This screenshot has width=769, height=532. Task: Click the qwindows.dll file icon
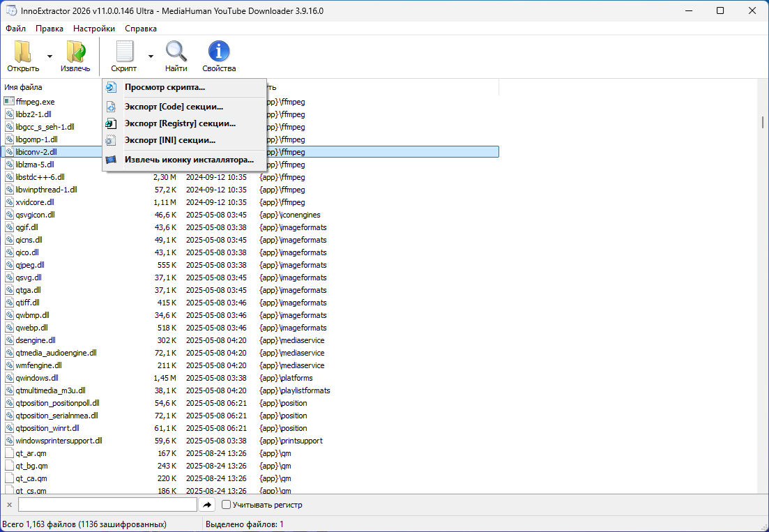[x=9, y=378]
